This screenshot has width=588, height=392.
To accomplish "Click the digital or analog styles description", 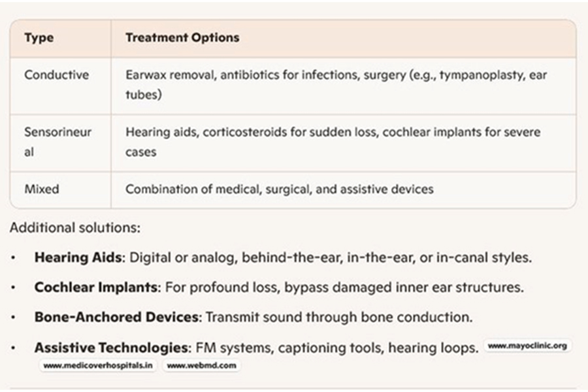I will pyautogui.click(x=330, y=257).
